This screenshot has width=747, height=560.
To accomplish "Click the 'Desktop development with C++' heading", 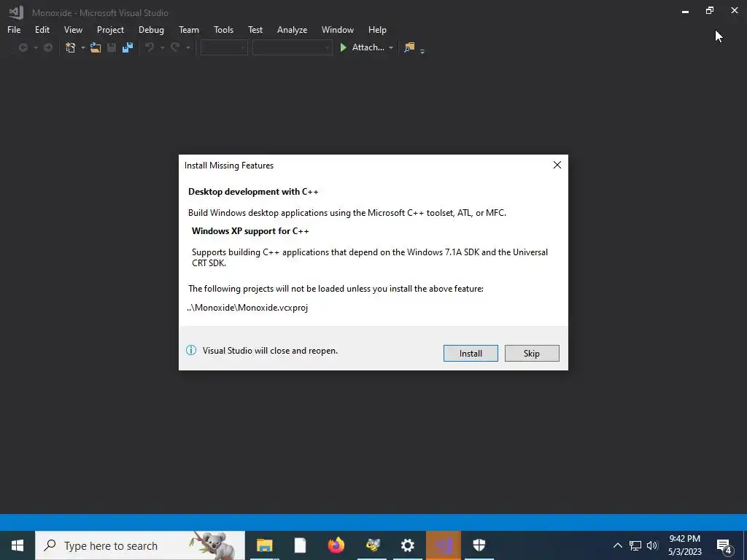I will tap(253, 192).
